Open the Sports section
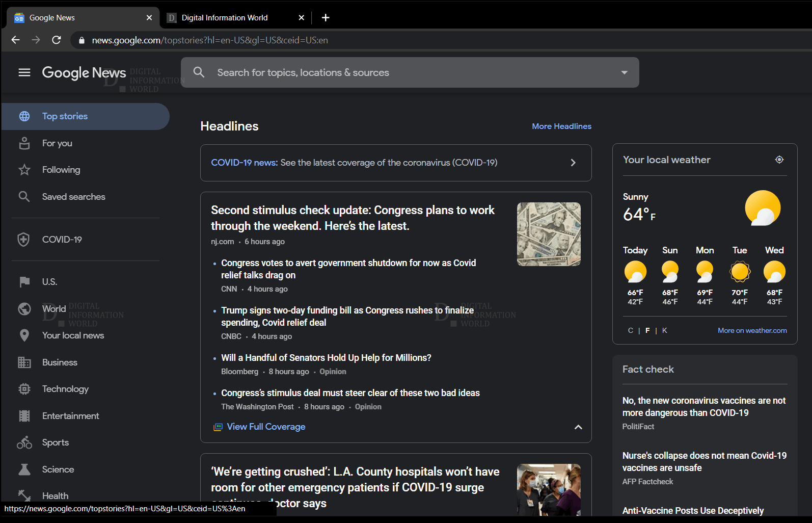This screenshot has width=812, height=523. (56, 442)
